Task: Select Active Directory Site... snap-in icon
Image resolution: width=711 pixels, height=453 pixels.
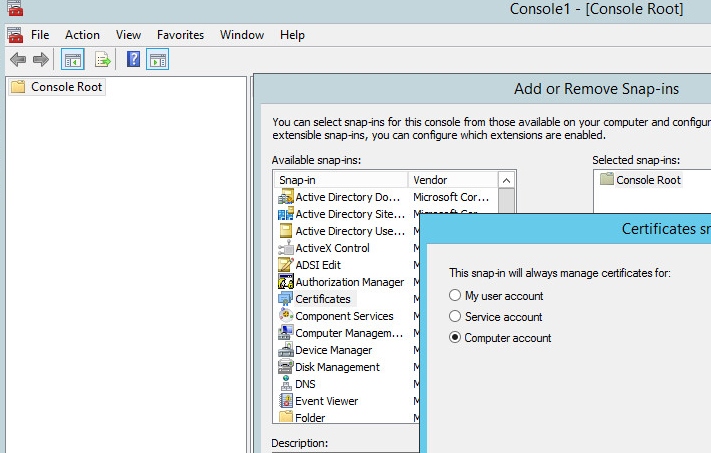Action: [x=286, y=214]
